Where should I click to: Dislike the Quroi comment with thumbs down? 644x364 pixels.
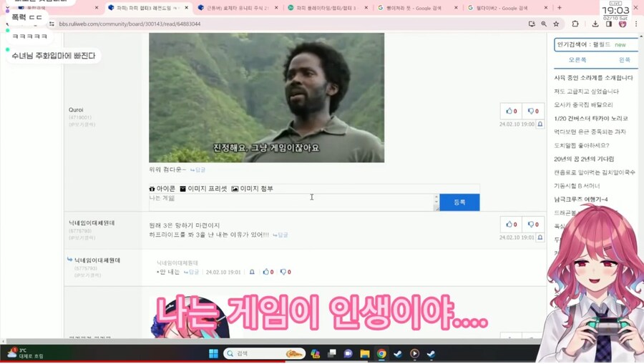click(x=533, y=111)
